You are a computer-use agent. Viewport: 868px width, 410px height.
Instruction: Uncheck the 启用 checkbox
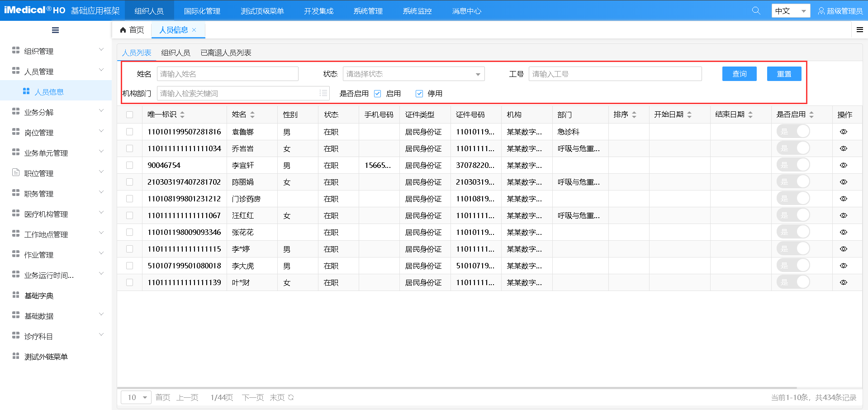click(377, 93)
